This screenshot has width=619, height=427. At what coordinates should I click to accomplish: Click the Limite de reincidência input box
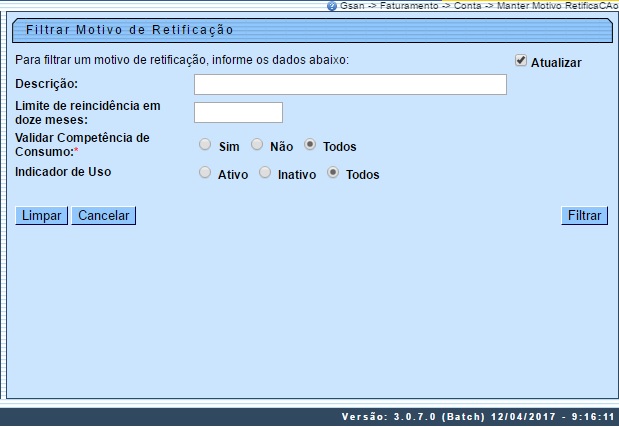coord(238,112)
